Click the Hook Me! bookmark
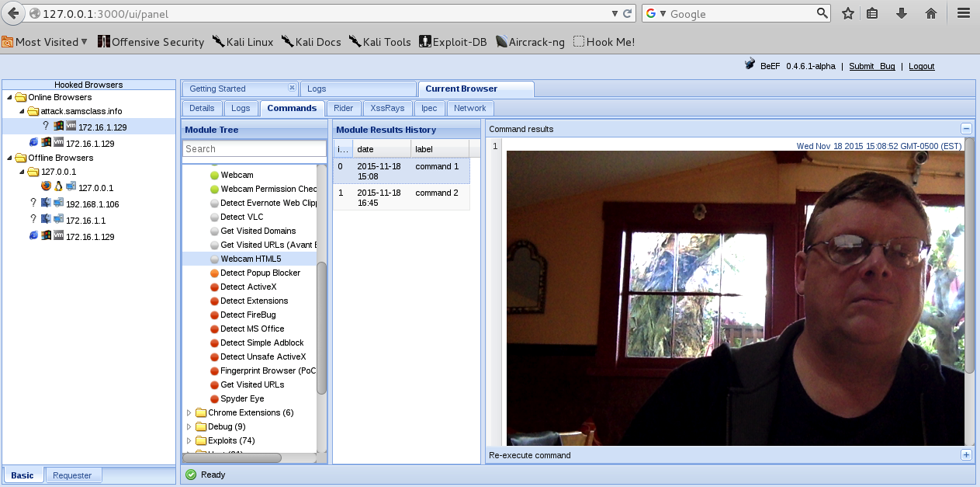 pos(604,42)
